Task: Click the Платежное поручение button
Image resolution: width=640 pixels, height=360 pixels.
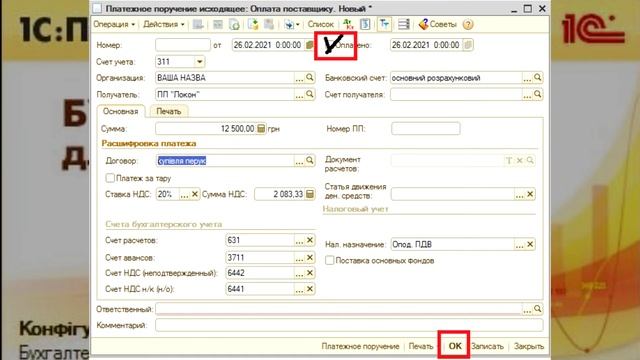Action: [360, 346]
